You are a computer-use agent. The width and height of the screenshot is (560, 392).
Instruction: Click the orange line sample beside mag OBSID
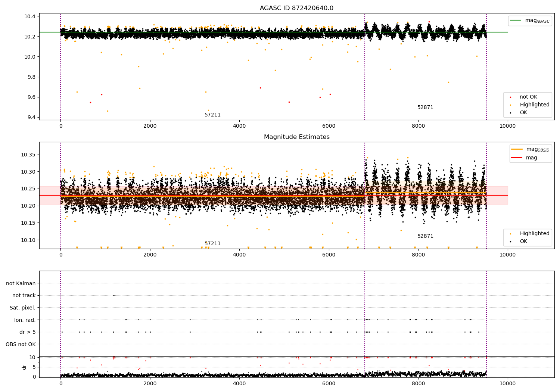point(517,149)
